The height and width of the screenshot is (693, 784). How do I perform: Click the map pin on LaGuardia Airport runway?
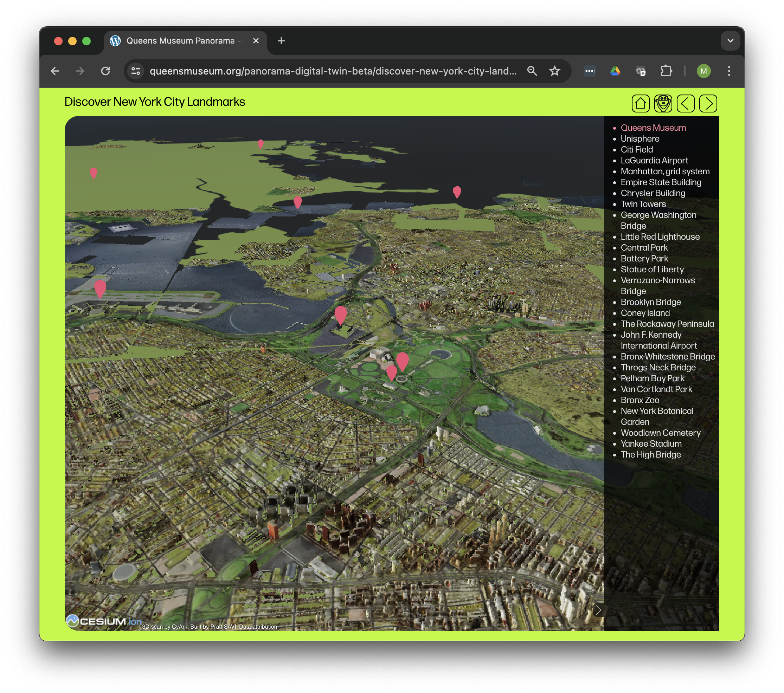tap(100, 289)
